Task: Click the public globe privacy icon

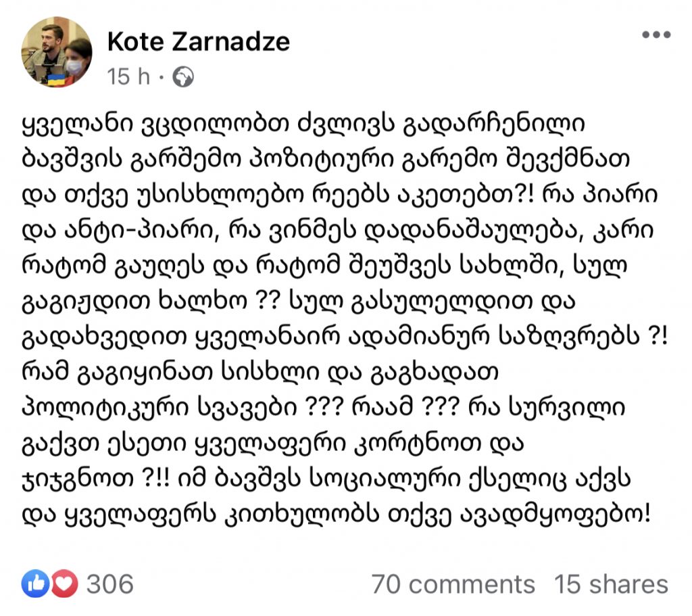Action: click(182, 77)
